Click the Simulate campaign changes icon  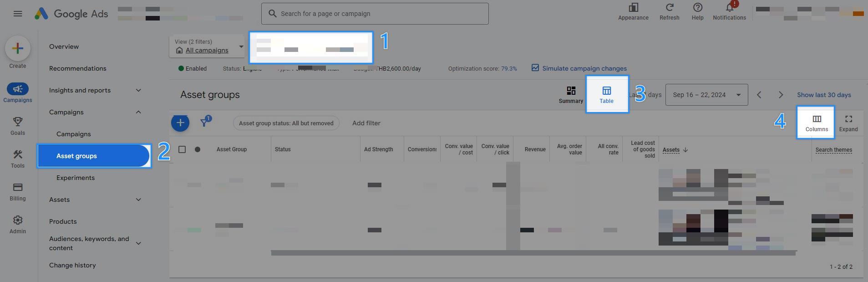pos(535,68)
